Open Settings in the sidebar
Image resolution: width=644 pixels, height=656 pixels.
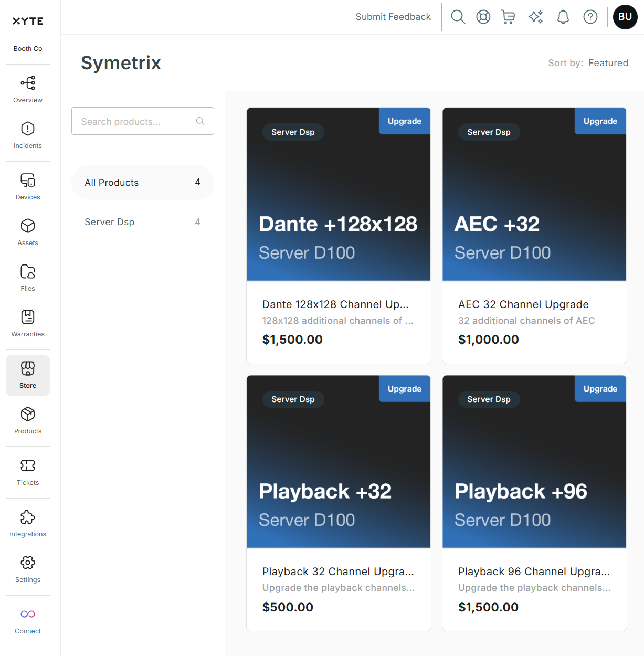28,569
